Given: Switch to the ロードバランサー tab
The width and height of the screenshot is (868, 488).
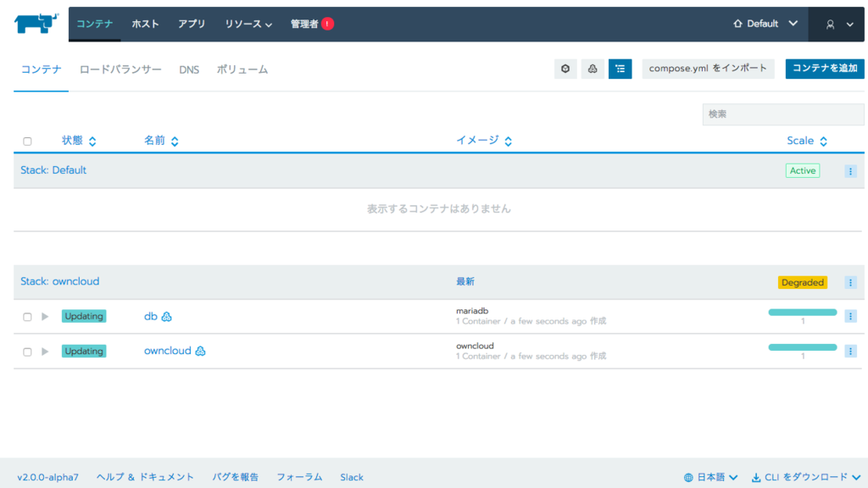Looking at the screenshot, I should pos(120,69).
